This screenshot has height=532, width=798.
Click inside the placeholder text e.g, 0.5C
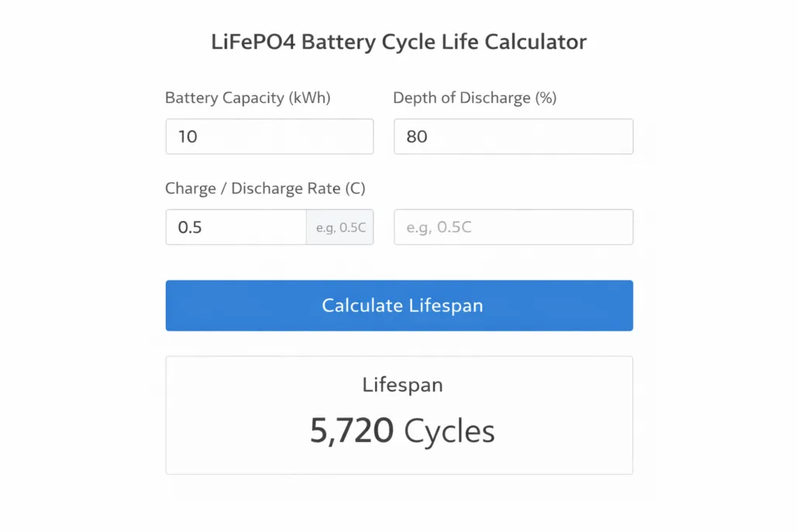(439, 227)
